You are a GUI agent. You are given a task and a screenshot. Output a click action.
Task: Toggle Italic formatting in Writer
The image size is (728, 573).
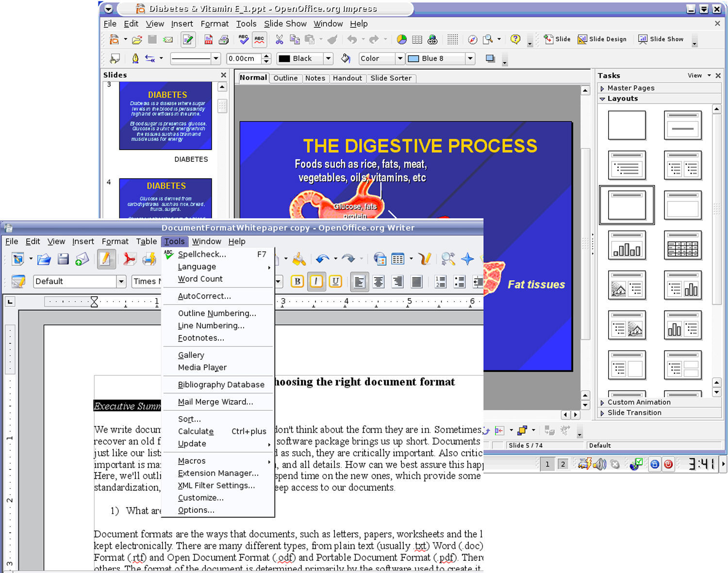pos(316,282)
